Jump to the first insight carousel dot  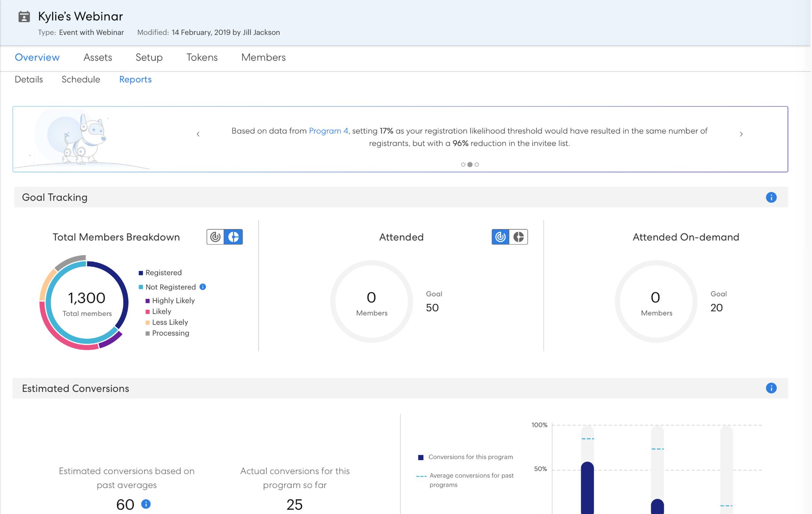click(x=463, y=165)
